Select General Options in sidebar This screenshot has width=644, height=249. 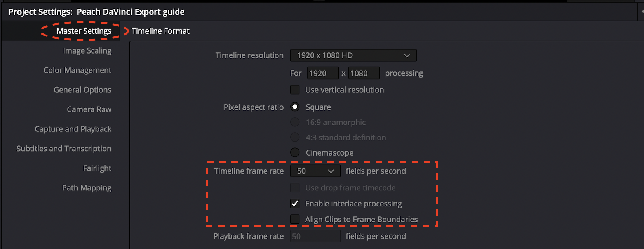(82, 90)
